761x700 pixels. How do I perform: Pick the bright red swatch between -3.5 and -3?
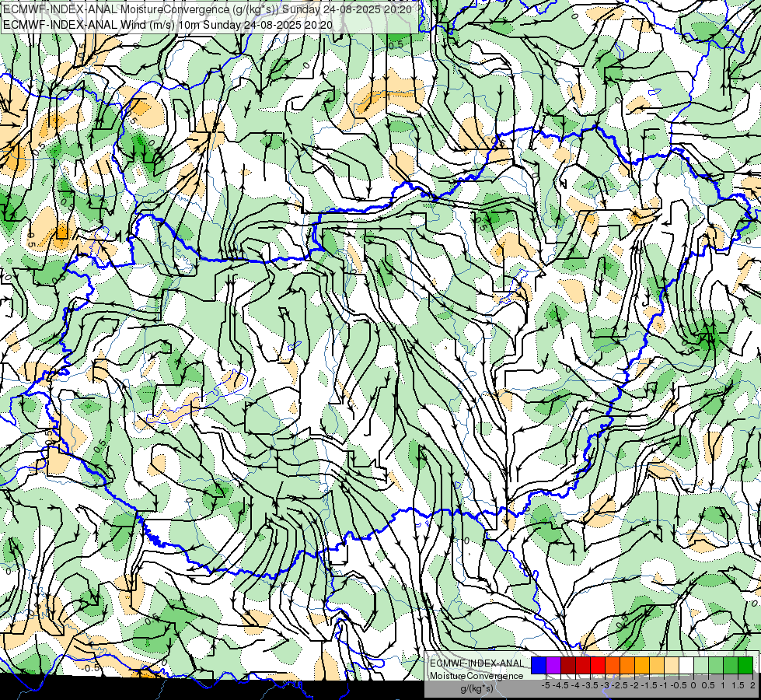[x=598, y=665]
